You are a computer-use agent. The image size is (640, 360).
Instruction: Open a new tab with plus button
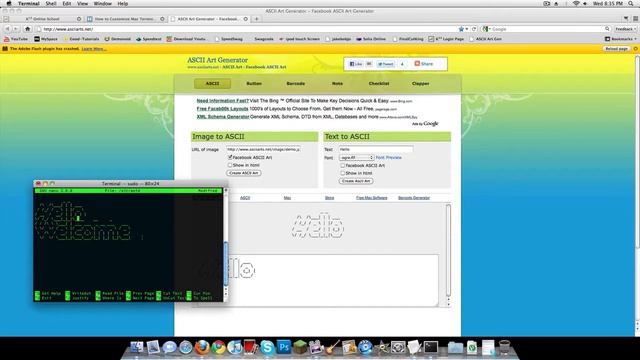pos(257,19)
